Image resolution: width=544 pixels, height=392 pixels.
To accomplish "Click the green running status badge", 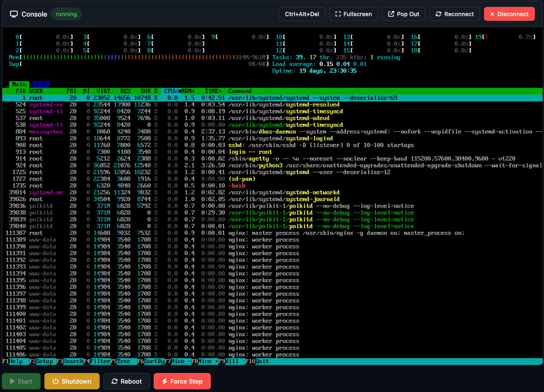I will point(66,14).
